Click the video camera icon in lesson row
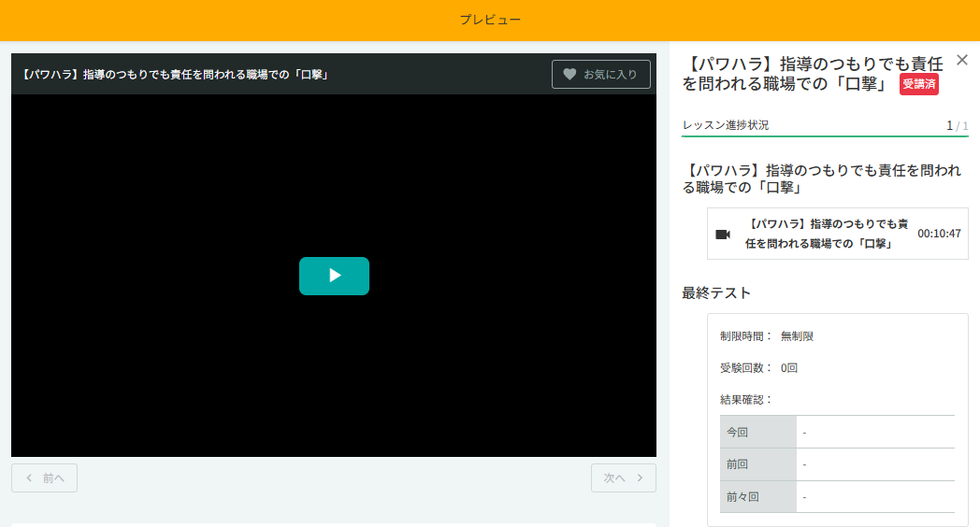This screenshot has height=527, width=980. (723, 235)
